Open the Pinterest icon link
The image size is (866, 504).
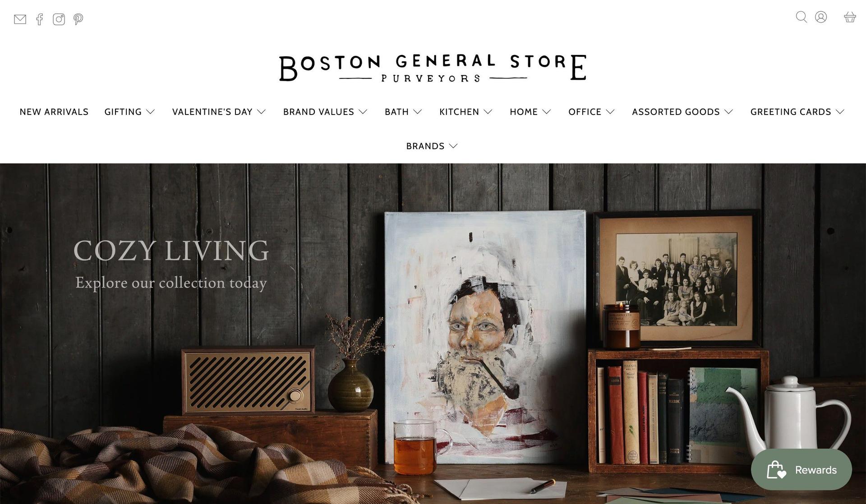pos(78,19)
